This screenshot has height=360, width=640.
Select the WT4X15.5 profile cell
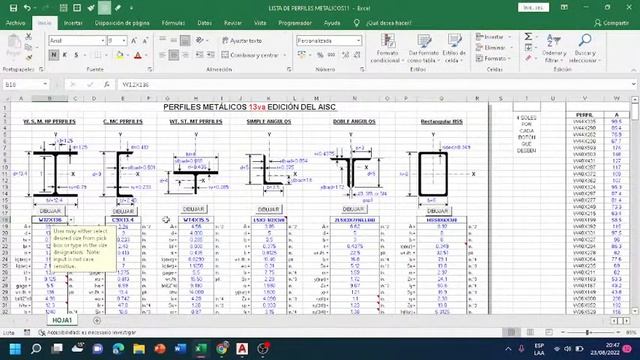tap(196, 220)
